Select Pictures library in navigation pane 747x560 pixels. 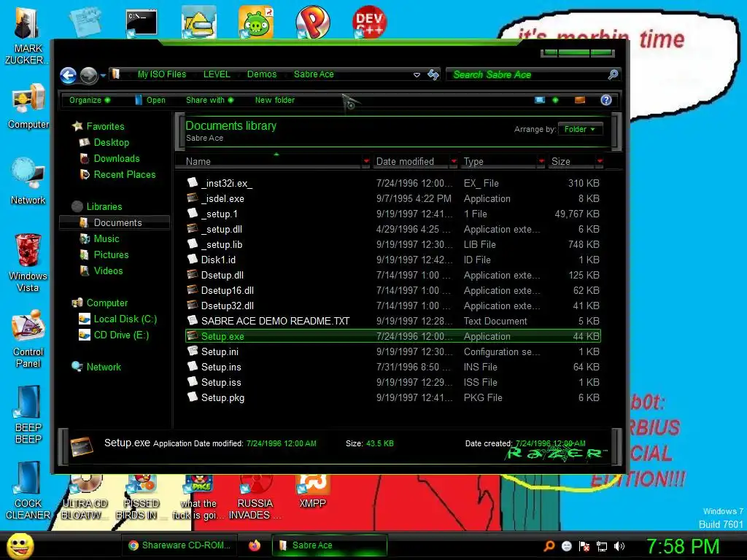click(111, 254)
